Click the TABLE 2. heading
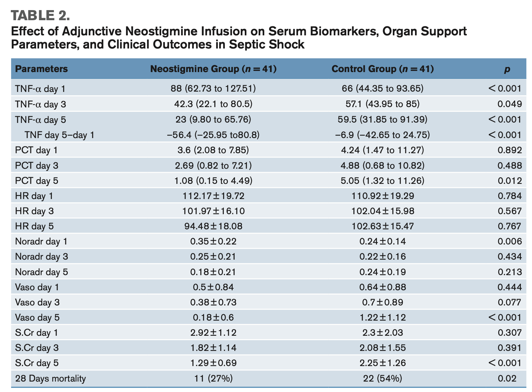This screenshot has width=532, height=392. pos(40,16)
